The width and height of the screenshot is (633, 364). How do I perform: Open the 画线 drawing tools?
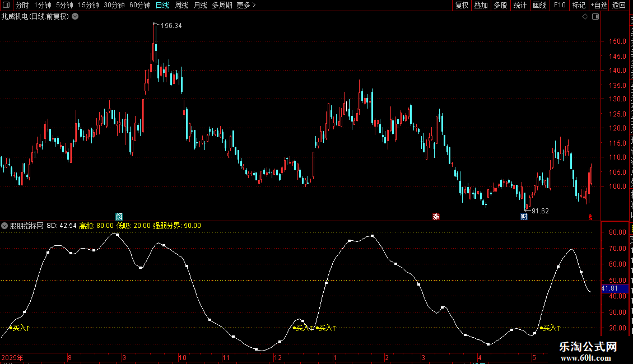[x=539, y=5]
